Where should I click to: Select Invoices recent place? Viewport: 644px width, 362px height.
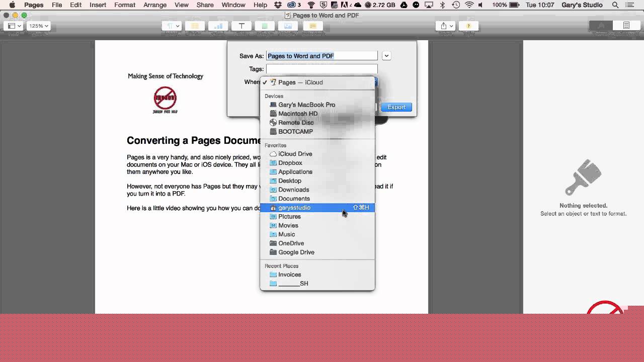click(317, 275)
